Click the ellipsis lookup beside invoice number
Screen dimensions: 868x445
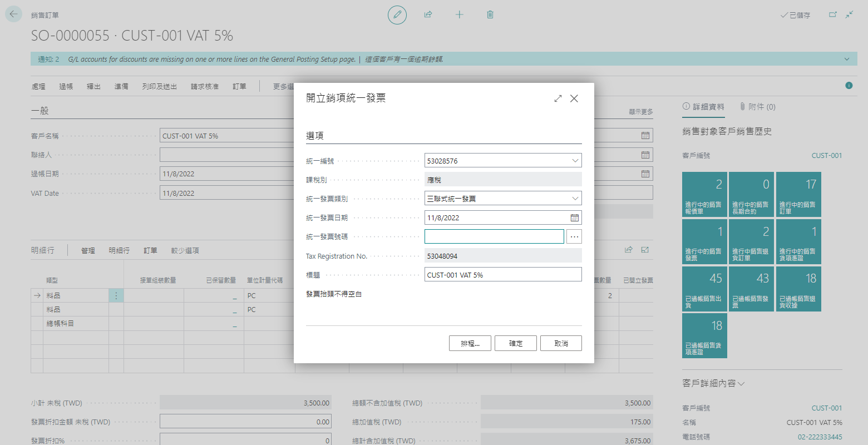[x=574, y=236]
